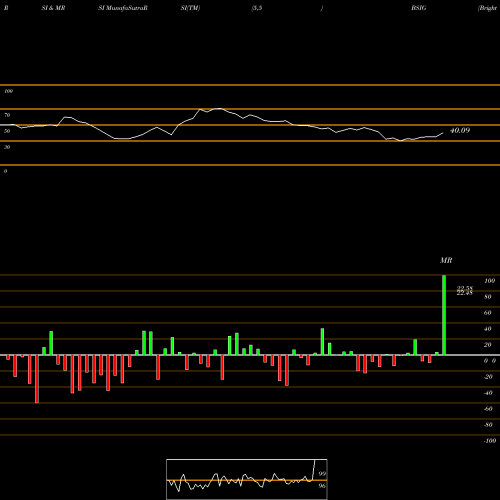Click the 'SI MunafaSutraR' header label

pos(123,8)
